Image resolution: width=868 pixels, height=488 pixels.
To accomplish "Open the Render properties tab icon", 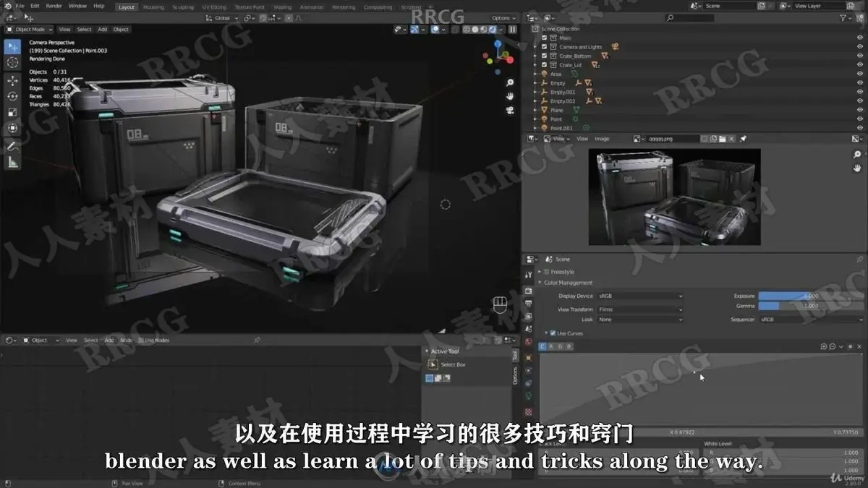I will pyautogui.click(x=528, y=290).
